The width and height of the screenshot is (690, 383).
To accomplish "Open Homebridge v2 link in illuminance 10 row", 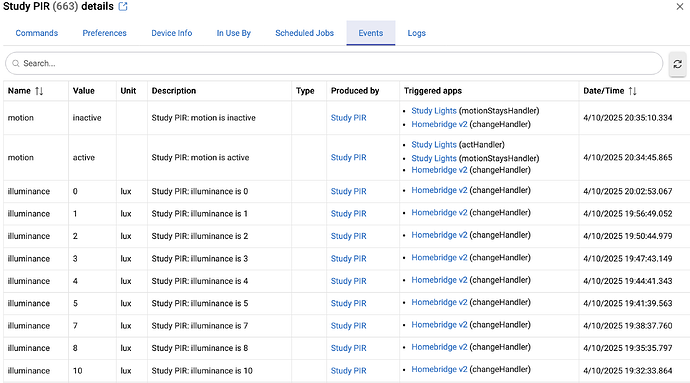I will (439, 369).
